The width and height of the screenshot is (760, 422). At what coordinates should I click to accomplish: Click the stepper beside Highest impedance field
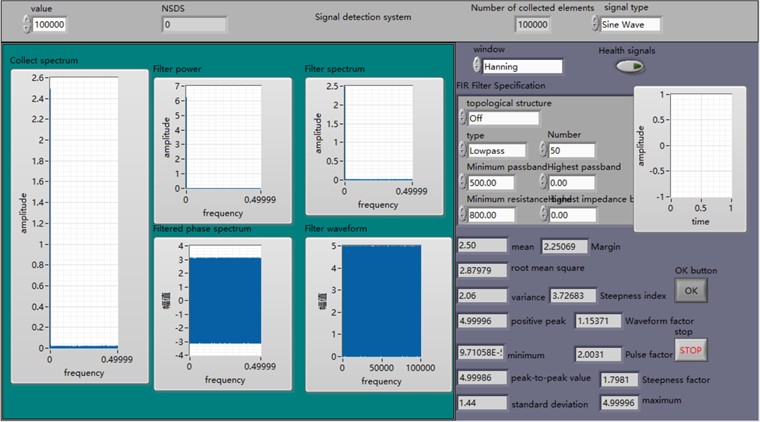(x=544, y=215)
